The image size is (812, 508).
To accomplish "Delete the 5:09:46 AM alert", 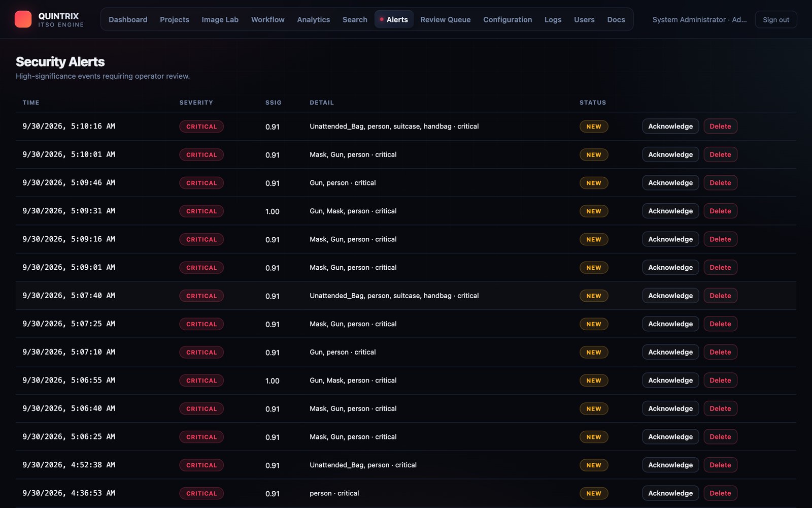I will [x=720, y=183].
